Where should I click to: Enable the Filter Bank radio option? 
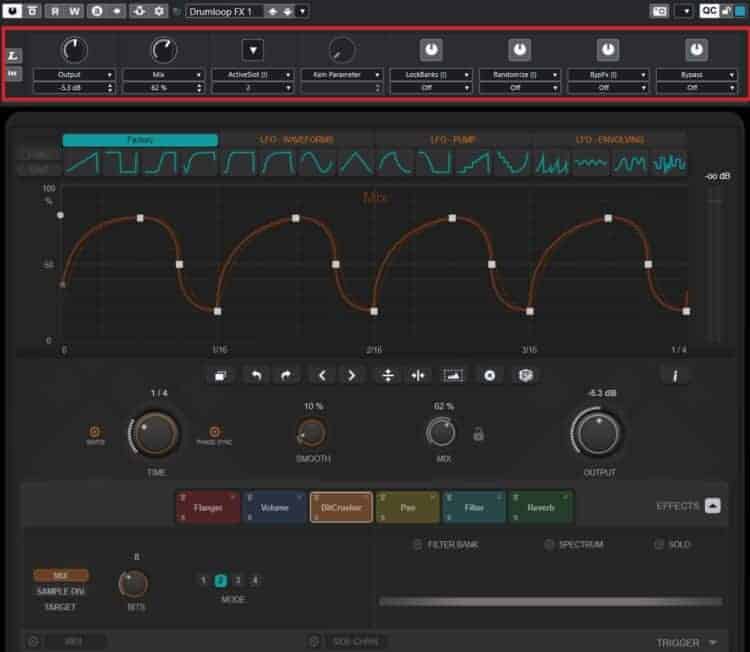[417, 544]
